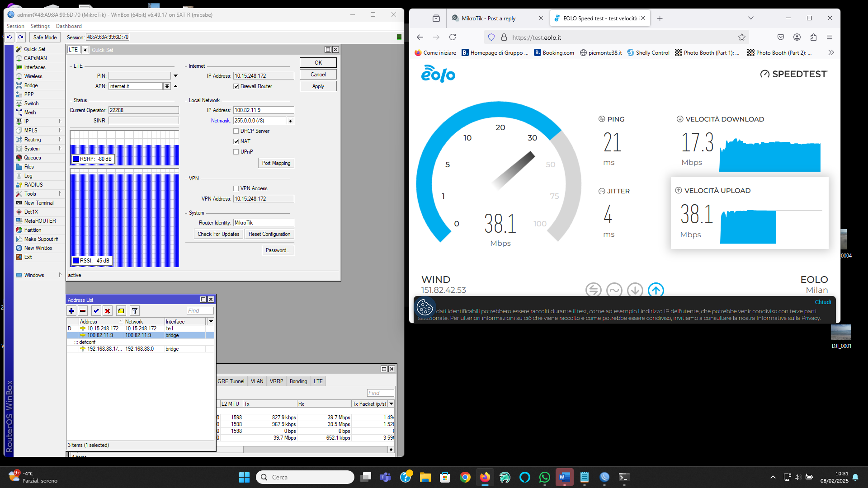
Task: Reload the EOLO speed test page
Action: (x=453, y=37)
